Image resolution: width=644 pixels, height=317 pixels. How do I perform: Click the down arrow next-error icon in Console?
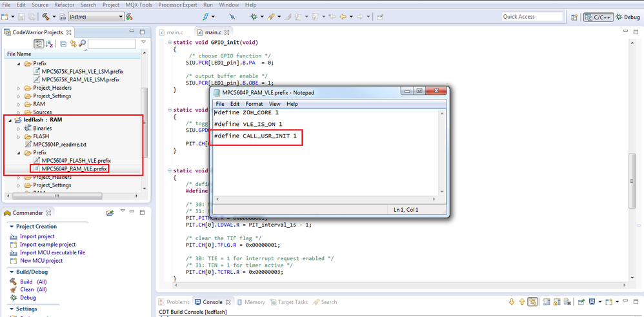tap(512, 302)
